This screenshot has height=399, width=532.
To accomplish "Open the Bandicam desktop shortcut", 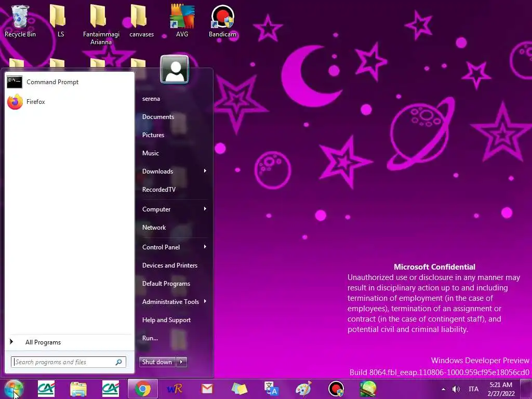I will 222,21.
